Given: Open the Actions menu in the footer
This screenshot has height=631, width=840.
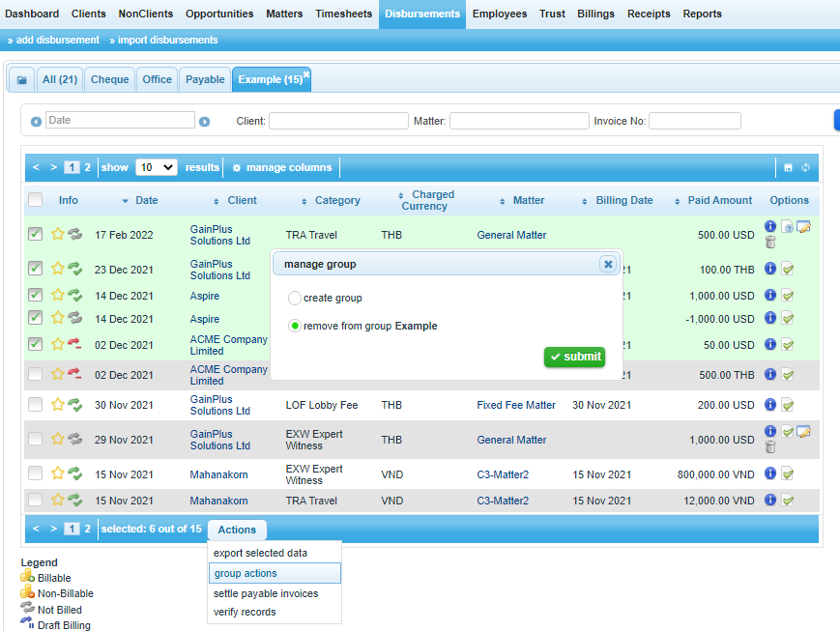Looking at the screenshot, I should [x=237, y=530].
